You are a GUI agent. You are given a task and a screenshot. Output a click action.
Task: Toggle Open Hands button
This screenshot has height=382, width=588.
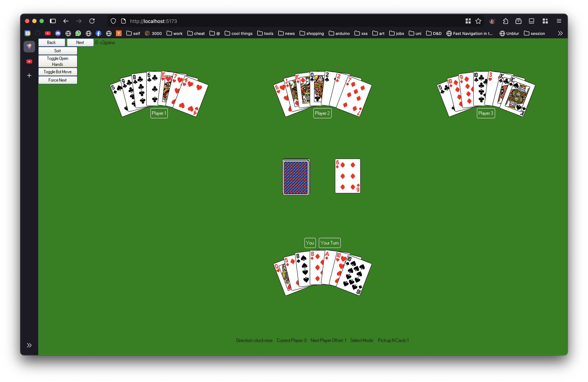[x=58, y=61]
